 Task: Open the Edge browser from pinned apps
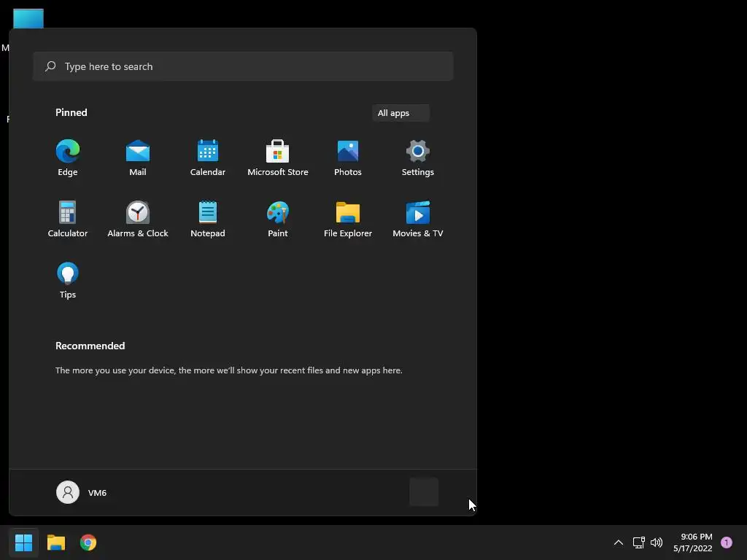tap(68, 158)
